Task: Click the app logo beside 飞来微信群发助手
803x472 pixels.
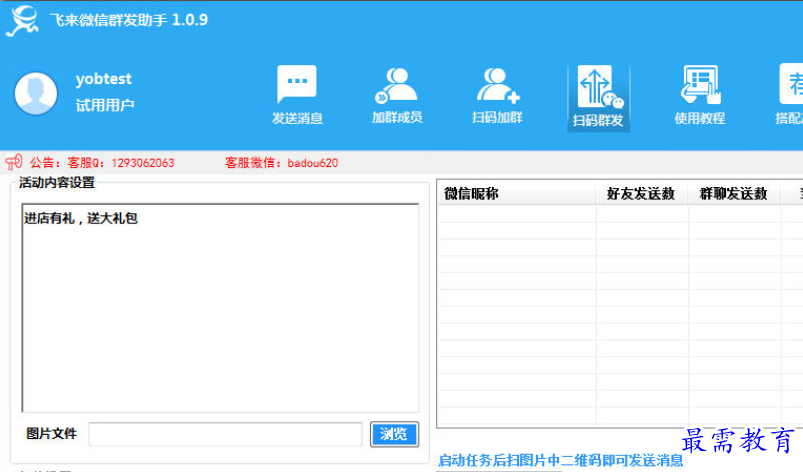Action: click(x=23, y=20)
